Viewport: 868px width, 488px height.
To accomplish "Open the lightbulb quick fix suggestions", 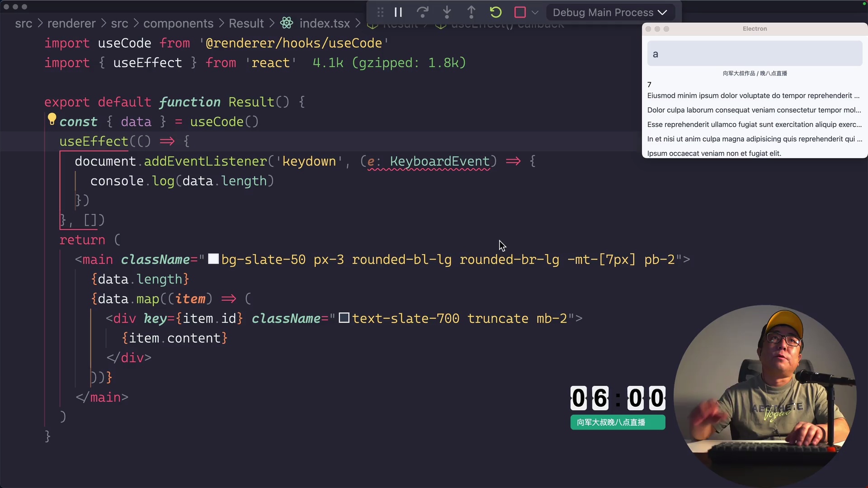I will [x=52, y=119].
